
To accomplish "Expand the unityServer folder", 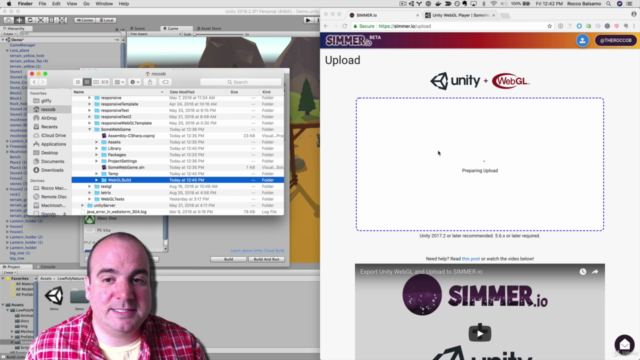I will (x=83, y=205).
